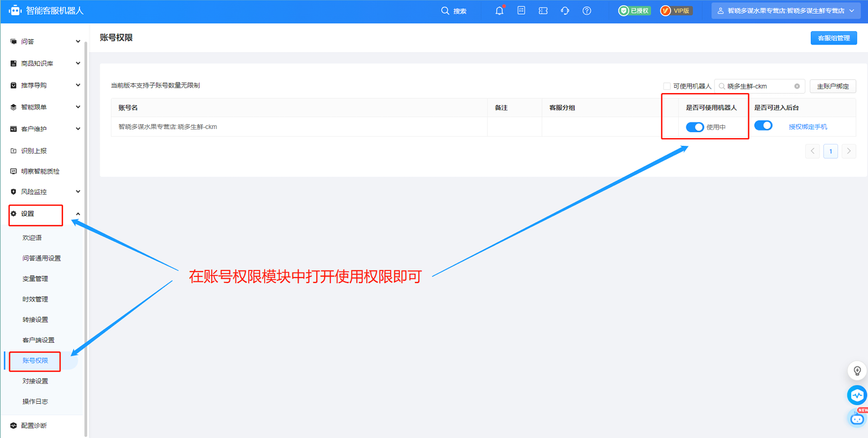Click the 问答 chat icon in sidebar

14,41
